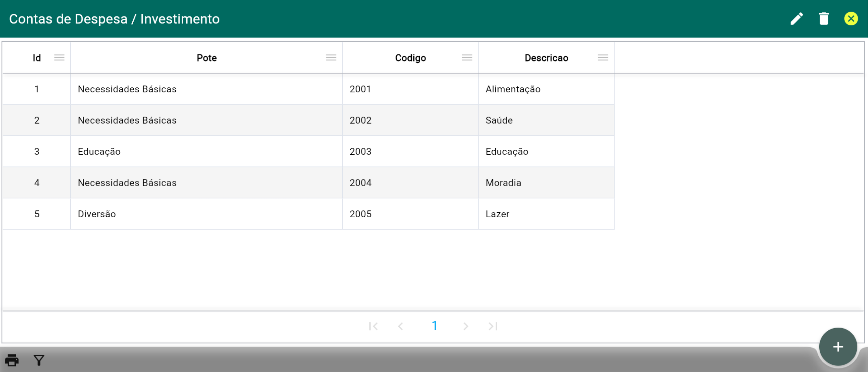Viewport: 868px width, 372px height.
Task: Add new record with plus button
Action: [838, 347]
